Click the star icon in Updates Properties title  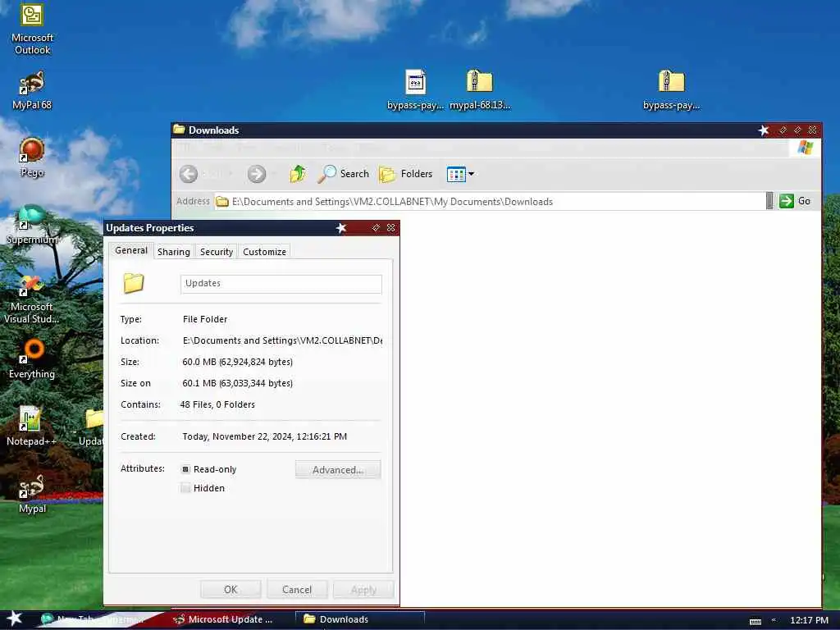(x=340, y=228)
